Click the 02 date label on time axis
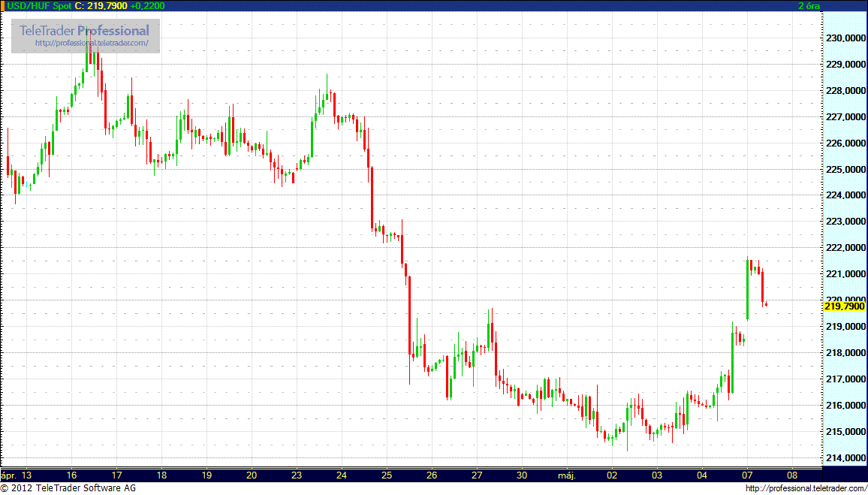868x495 pixels. point(612,475)
